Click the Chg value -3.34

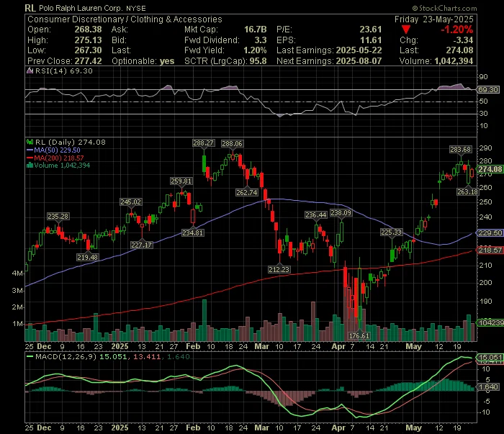(x=463, y=40)
